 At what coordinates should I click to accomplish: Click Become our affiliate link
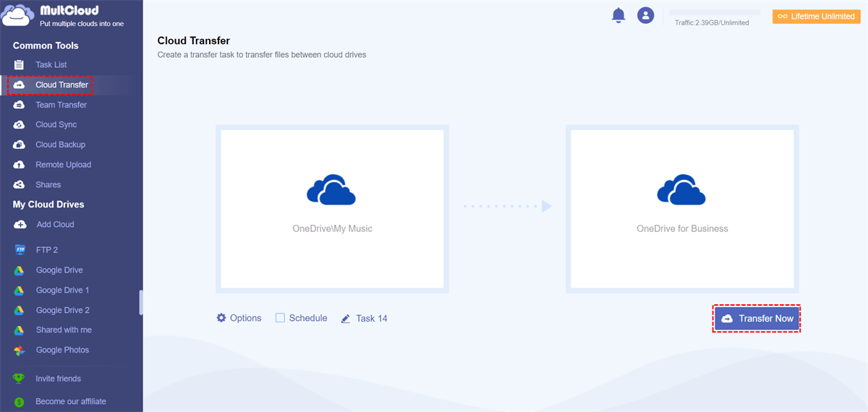(x=71, y=402)
